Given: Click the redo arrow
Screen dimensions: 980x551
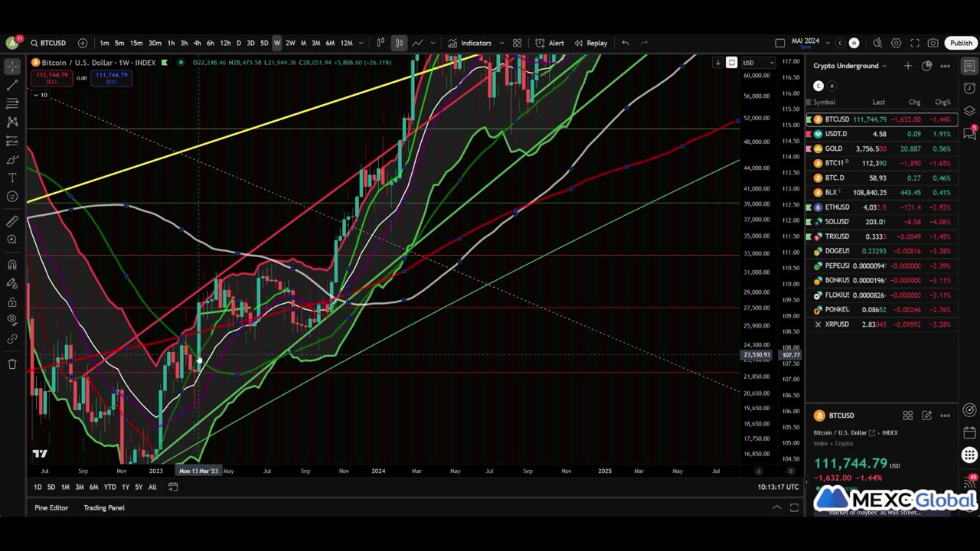Looking at the screenshot, I should click(x=644, y=43).
